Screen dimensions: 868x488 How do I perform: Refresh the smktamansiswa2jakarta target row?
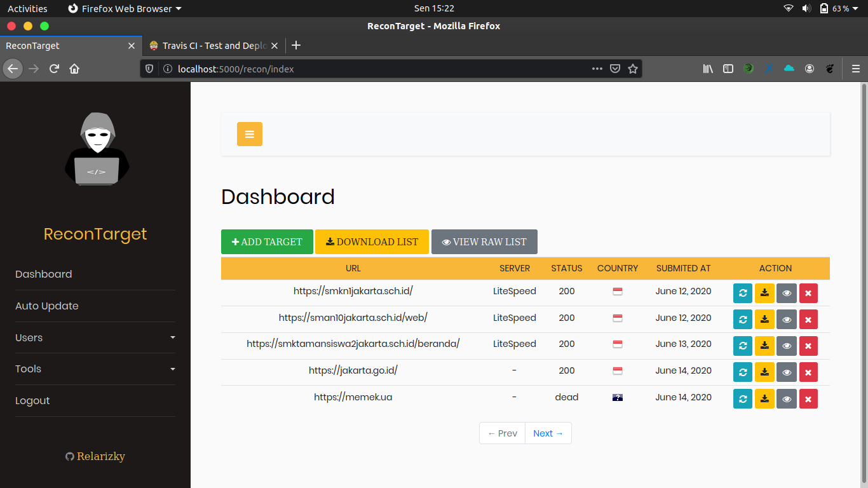click(742, 346)
